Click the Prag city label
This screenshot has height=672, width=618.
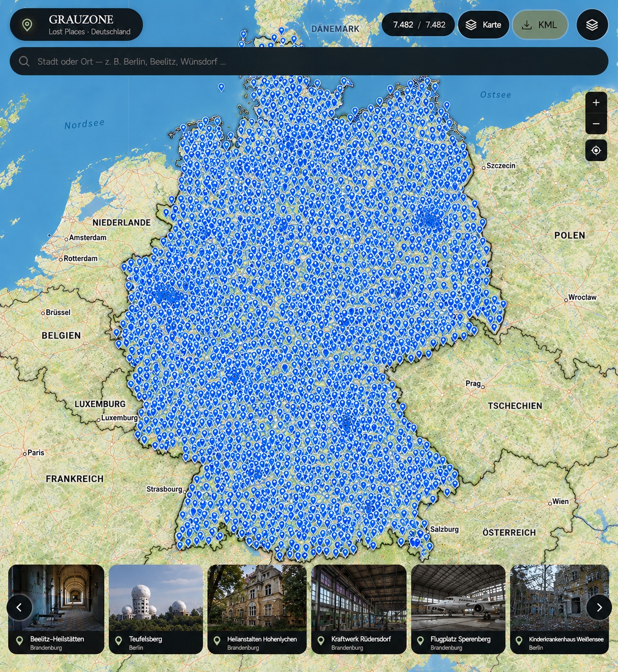point(473,384)
